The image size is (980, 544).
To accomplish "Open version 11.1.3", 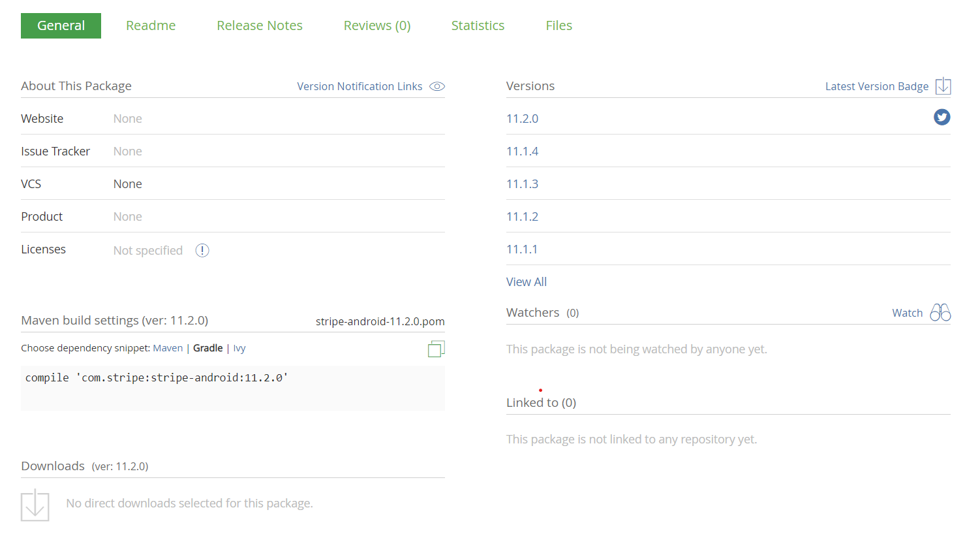I will click(522, 184).
